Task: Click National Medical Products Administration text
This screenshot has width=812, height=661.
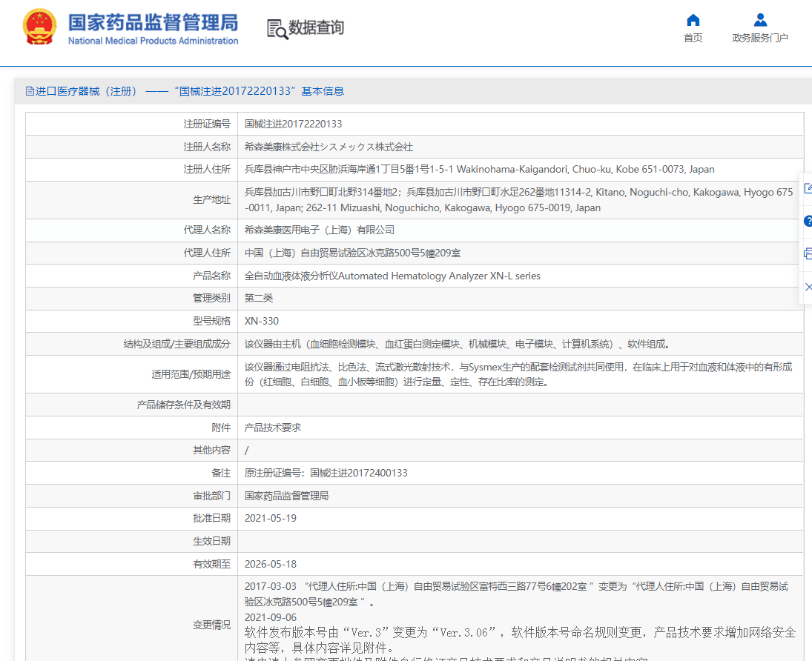Action: pos(153,41)
